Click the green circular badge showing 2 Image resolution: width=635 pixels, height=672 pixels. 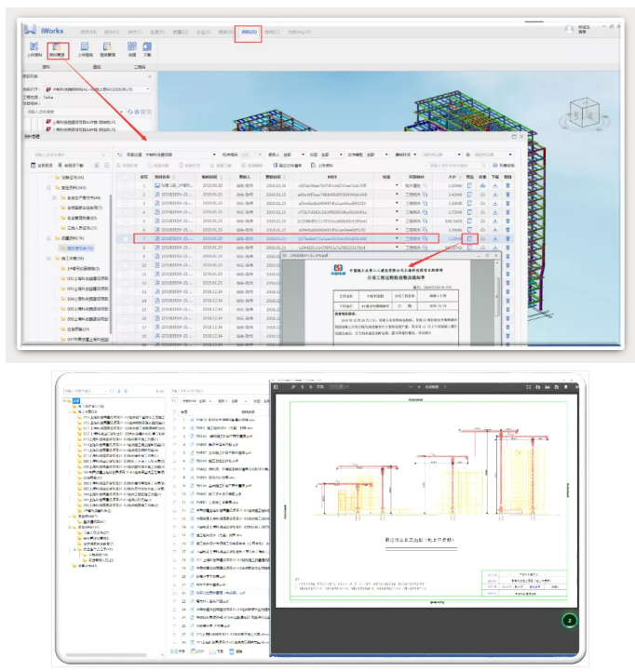(x=570, y=620)
